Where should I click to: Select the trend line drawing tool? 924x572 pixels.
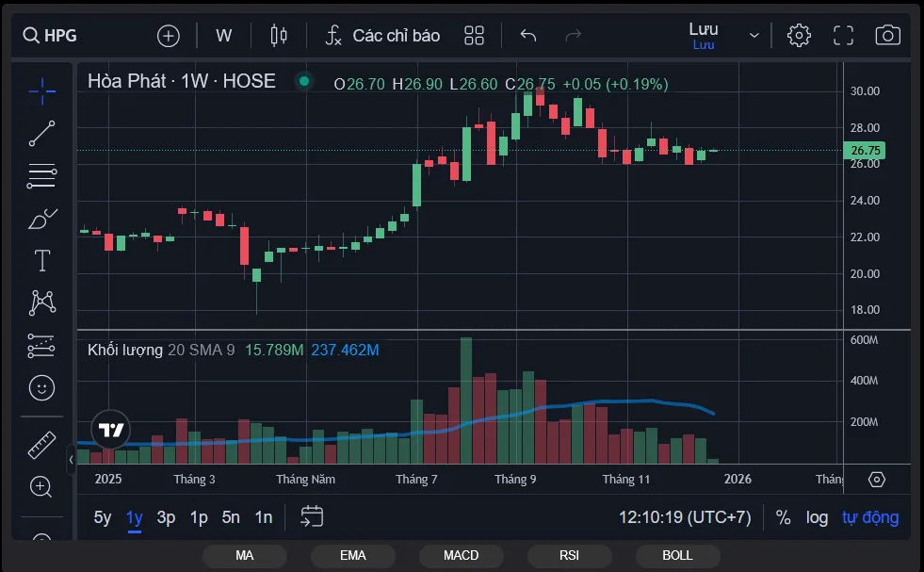pos(41,133)
